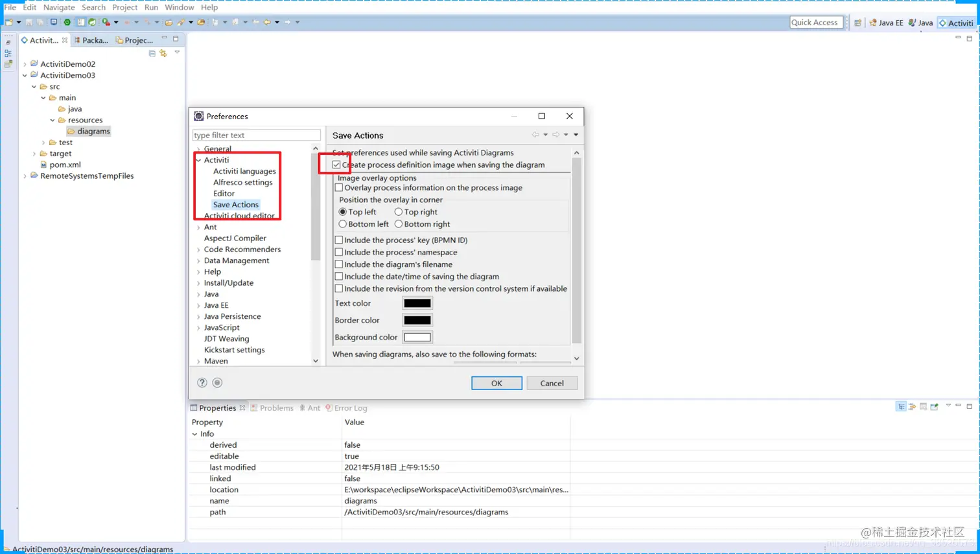
Task: Open preferences page view menu dropdown
Action: pos(576,135)
